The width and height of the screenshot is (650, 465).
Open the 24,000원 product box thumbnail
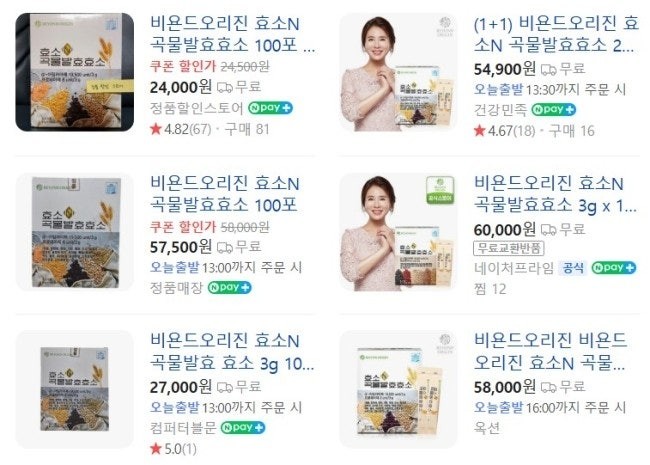(x=75, y=72)
